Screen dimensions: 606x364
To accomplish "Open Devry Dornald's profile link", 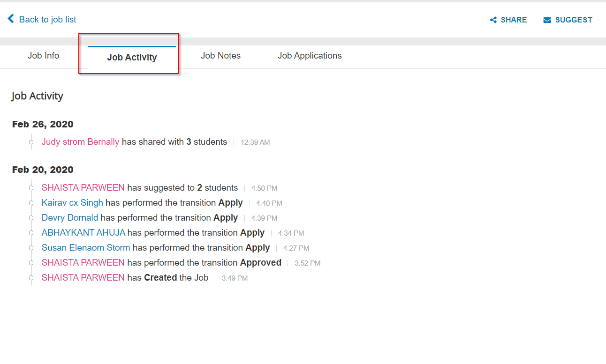I will coord(69,218).
